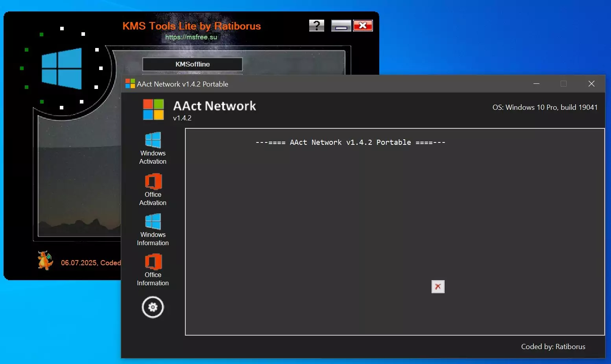Image resolution: width=611 pixels, height=364 pixels.
Task: Open Windows Information in AAct Network
Action: point(153,230)
